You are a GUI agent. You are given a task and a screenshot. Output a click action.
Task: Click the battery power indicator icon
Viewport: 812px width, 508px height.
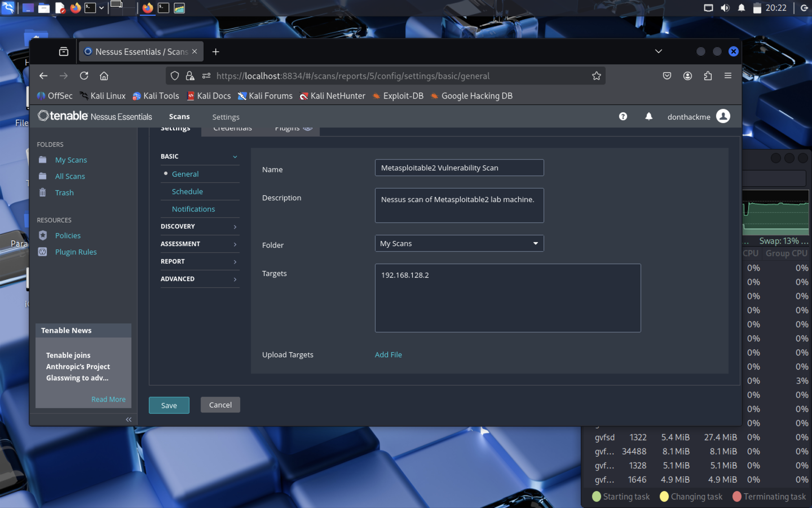[x=757, y=8]
